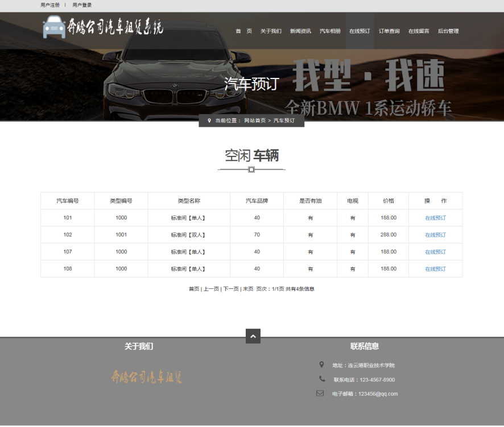
Task: Click 空闲车辆 section heading
Action: (251, 156)
